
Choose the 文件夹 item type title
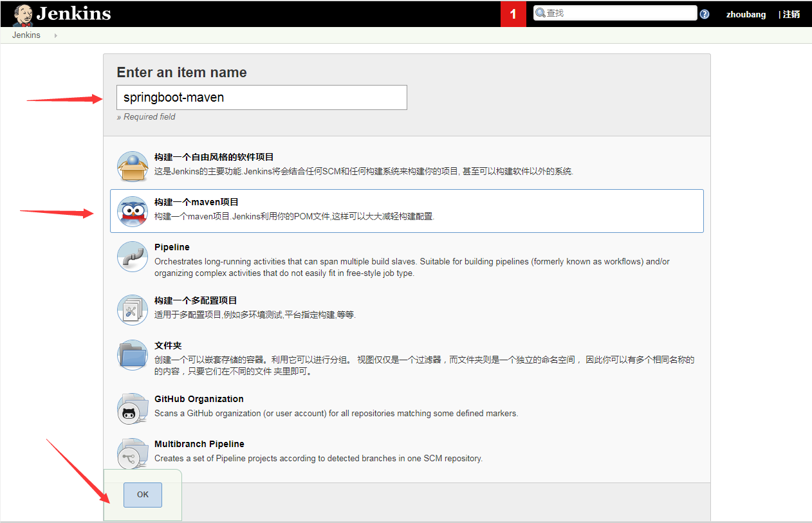click(169, 345)
